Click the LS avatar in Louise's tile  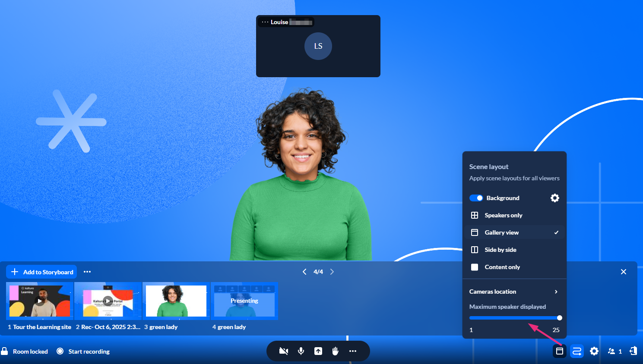318,46
